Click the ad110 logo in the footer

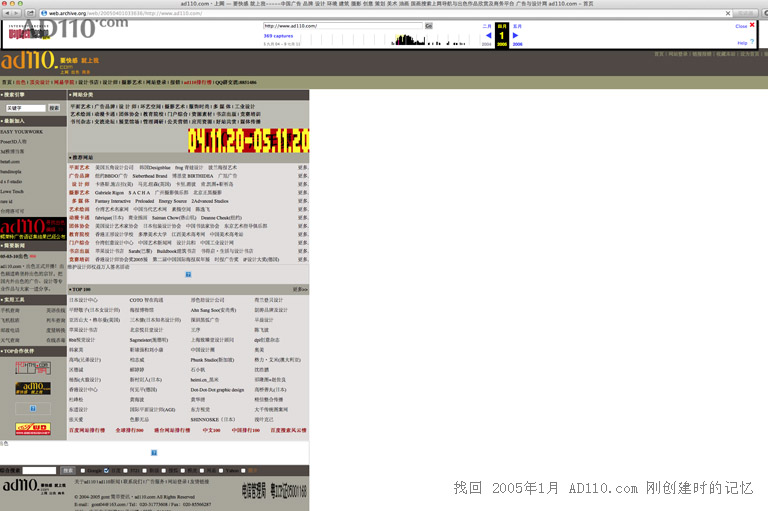[x=34, y=486]
